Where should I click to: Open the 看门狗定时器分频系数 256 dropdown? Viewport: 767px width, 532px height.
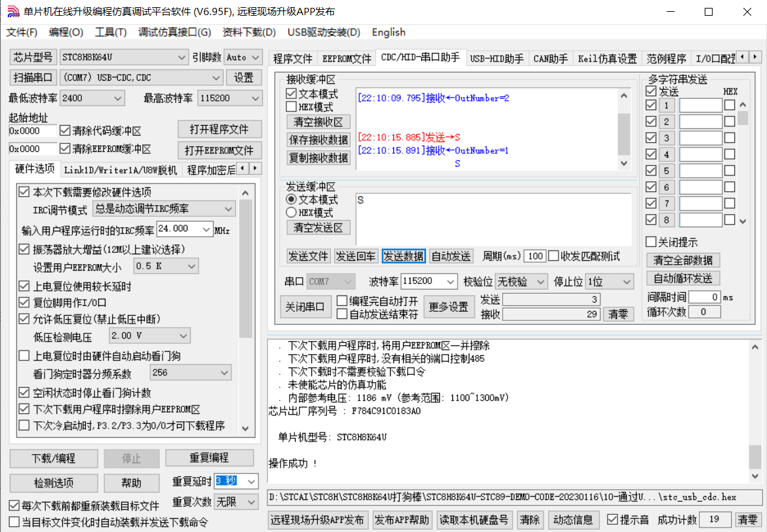[190, 373]
